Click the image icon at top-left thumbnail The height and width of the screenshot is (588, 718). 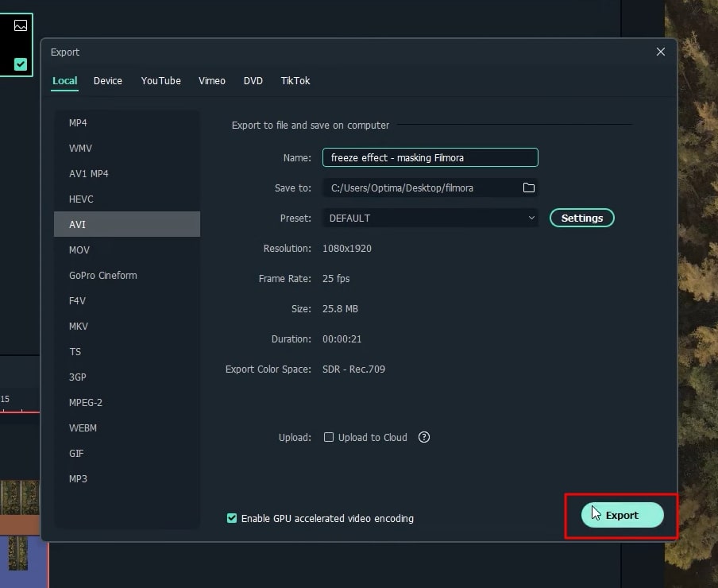[21, 25]
